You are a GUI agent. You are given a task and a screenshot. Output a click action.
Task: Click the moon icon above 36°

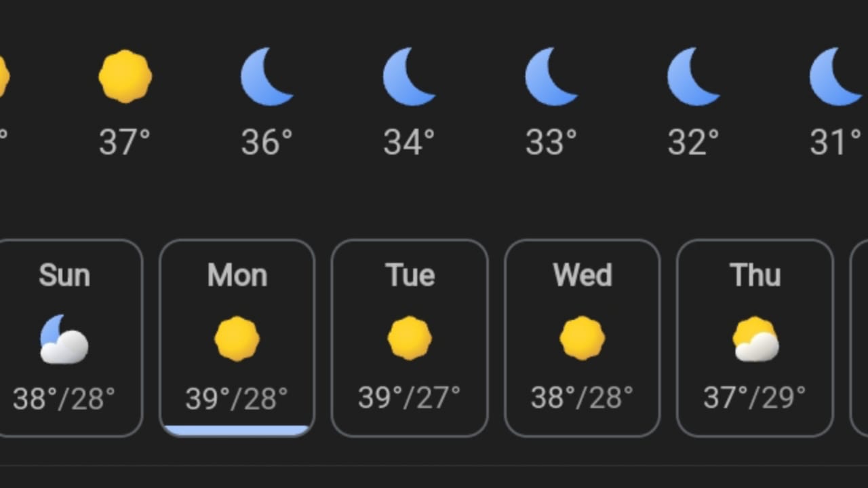pos(267,76)
